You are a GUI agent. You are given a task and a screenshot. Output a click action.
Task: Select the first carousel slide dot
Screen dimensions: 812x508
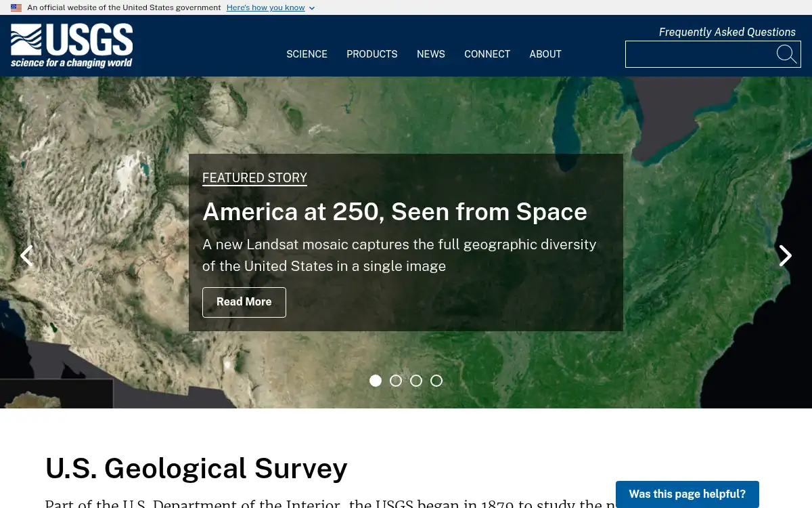click(376, 381)
